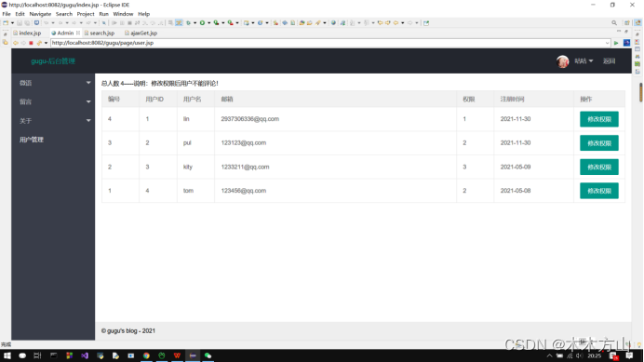Select 用户管理 in sidebar
Image resolution: width=644 pixels, height=362 pixels.
tap(32, 140)
